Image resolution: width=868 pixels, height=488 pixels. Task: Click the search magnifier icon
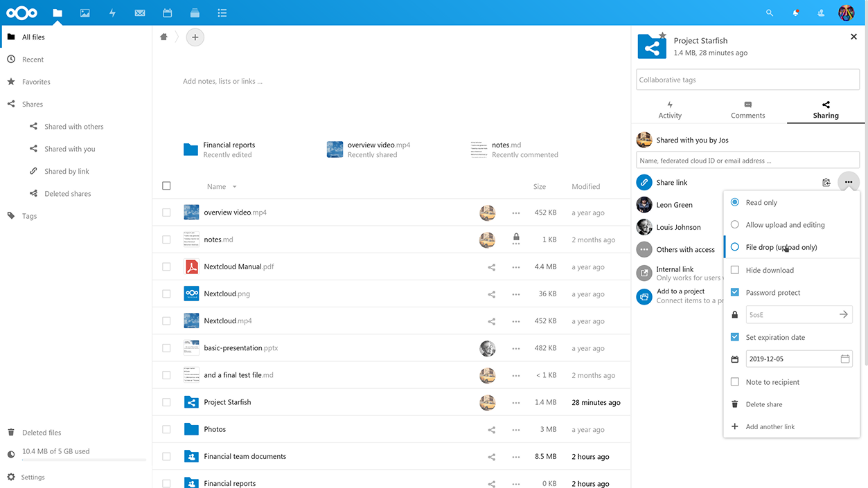pyautogui.click(x=770, y=12)
